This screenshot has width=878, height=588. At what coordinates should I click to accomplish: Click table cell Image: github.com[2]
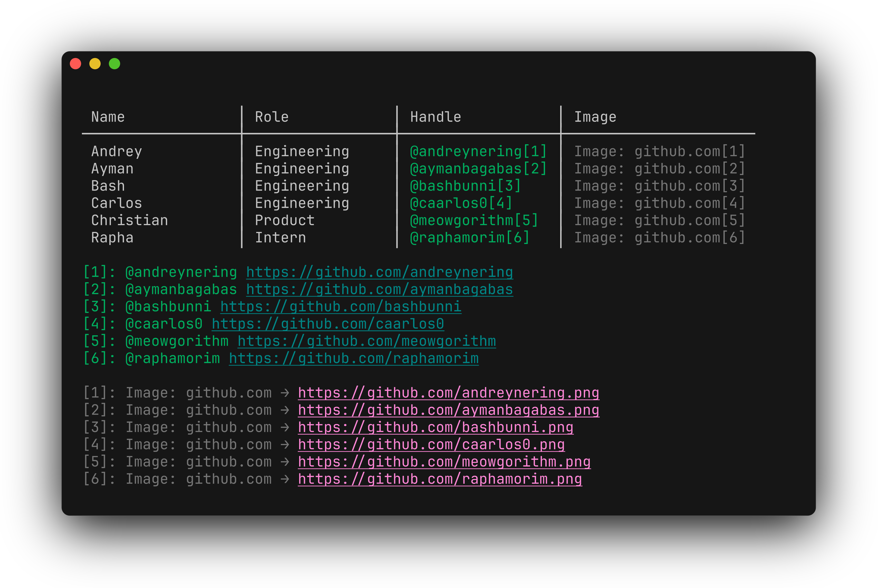660,169
